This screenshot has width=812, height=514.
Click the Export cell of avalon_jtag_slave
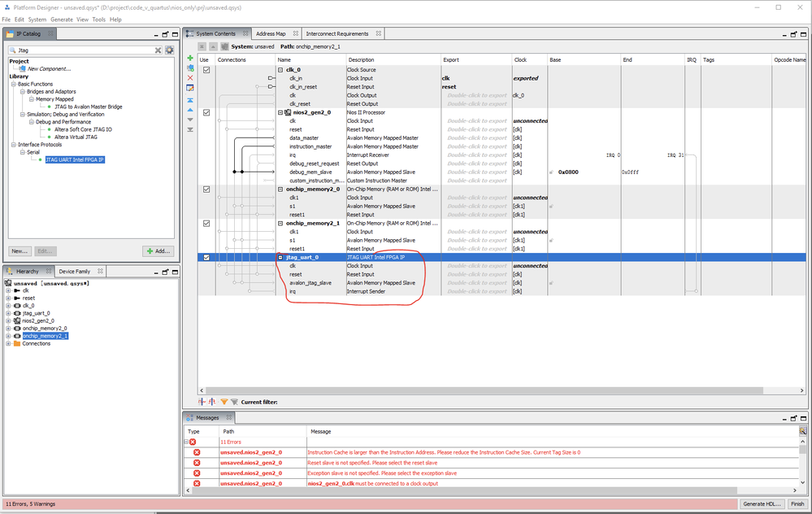point(477,283)
